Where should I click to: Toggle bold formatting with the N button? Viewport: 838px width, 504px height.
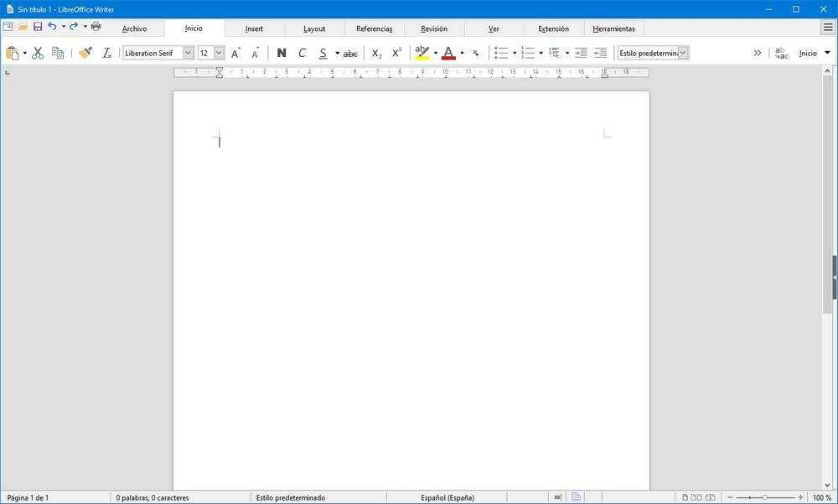(281, 53)
